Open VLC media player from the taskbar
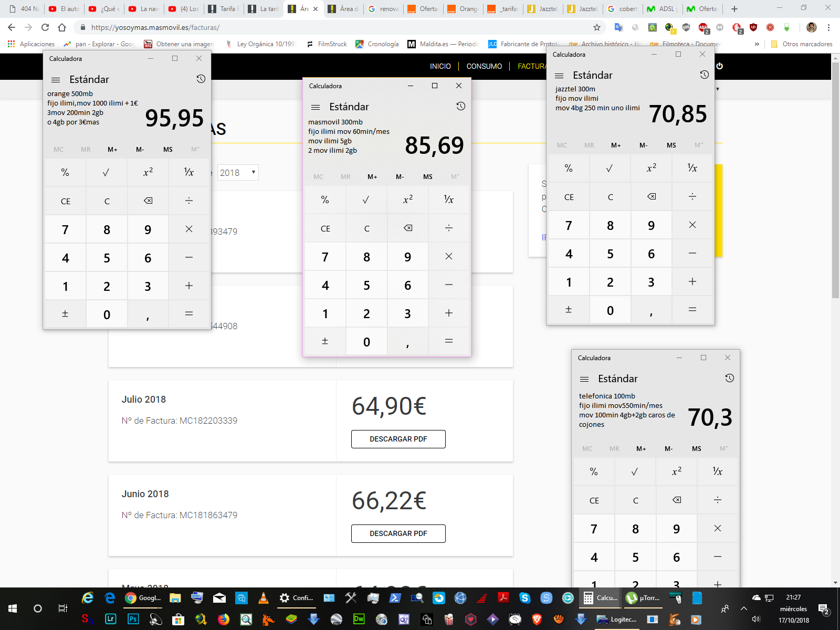This screenshot has width=840, height=630. coord(264,598)
